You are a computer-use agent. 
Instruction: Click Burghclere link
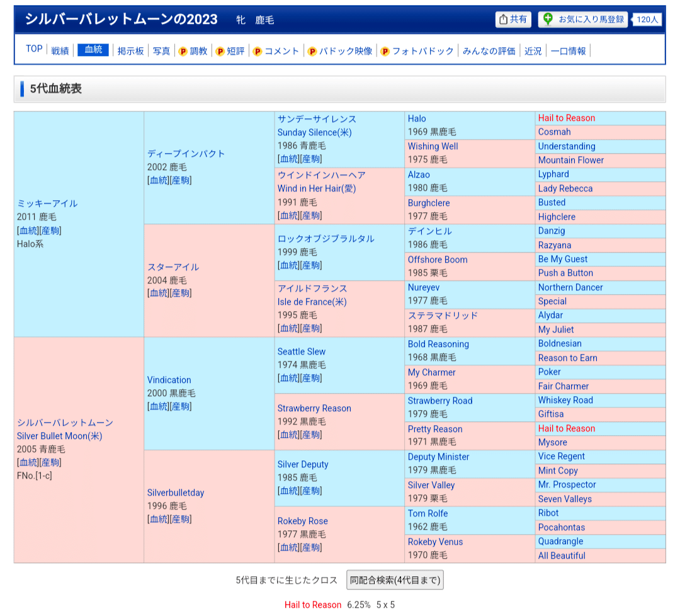point(429,203)
